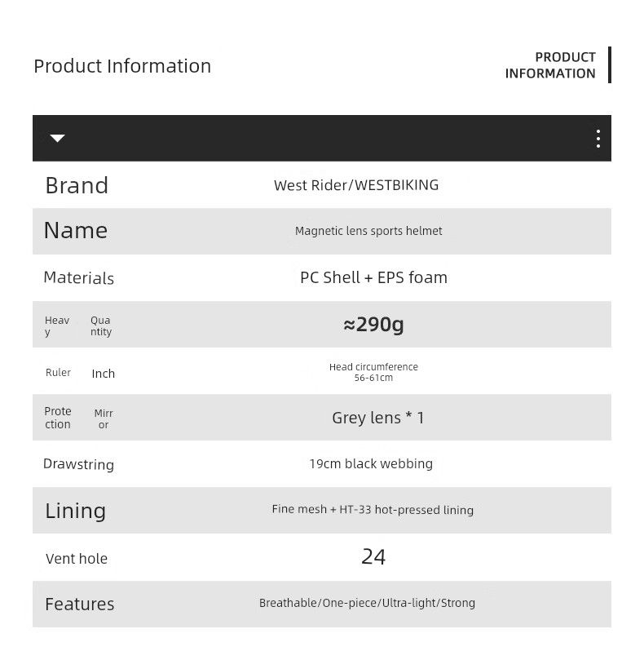
Task: Click the "≈290g" weight value
Action: click(x=373, y=325)
